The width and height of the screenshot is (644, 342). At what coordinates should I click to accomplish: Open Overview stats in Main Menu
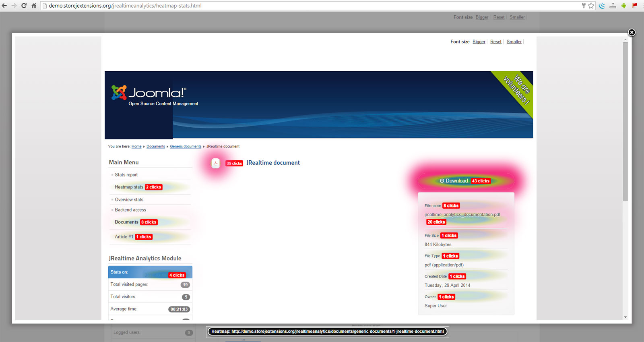(x=129, y=200)
